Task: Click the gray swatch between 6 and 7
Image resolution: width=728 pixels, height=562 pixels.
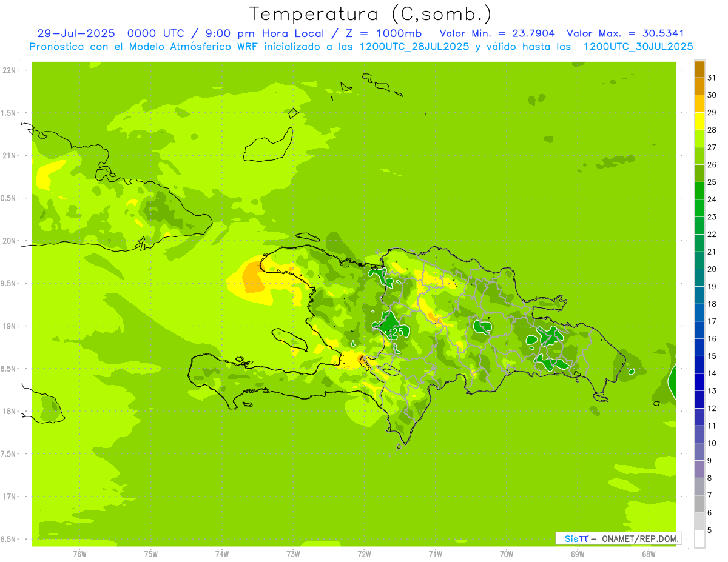Action: click(699, 504)
